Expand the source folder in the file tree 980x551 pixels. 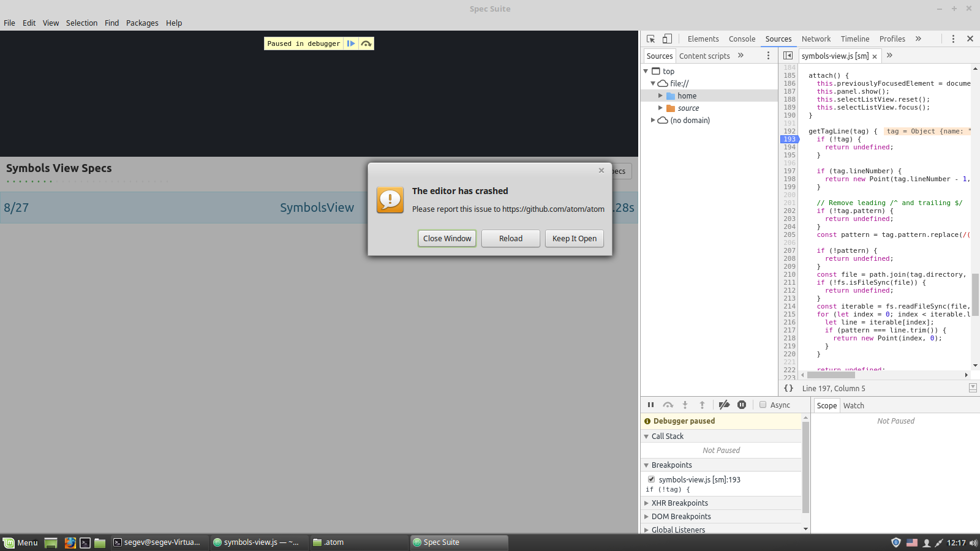click(660, 108)
